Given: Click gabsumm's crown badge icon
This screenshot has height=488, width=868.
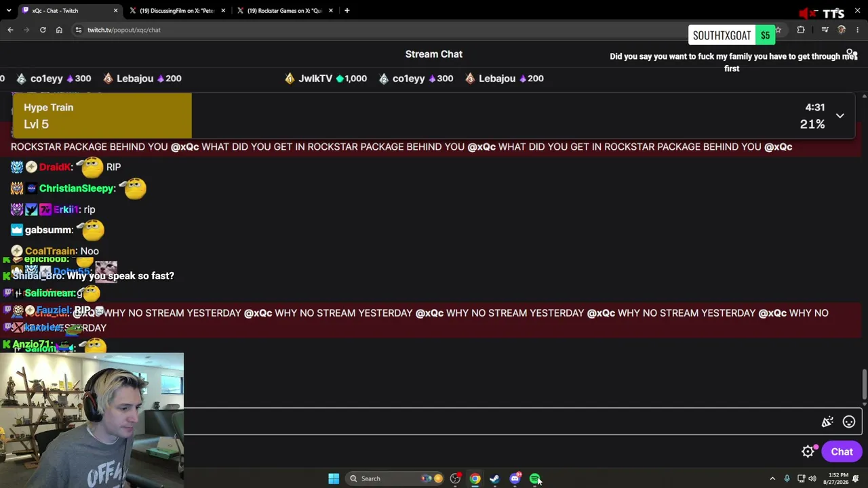Looking at the screenshot, I should (17, 230).
